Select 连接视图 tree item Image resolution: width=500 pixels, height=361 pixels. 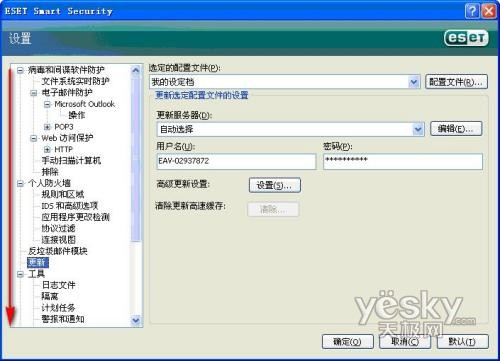58,240
